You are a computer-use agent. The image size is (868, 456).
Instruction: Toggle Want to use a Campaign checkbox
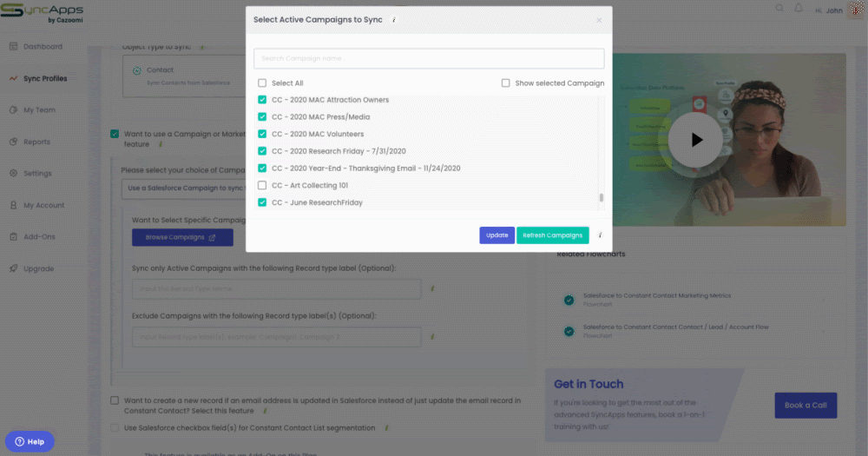coord(115,134)
